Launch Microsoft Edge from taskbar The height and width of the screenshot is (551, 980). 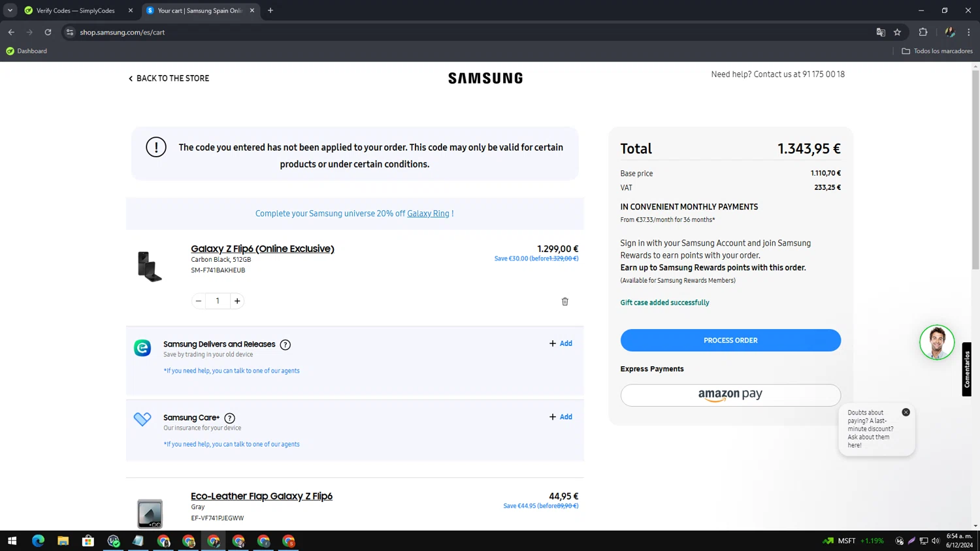pos(38,541)
